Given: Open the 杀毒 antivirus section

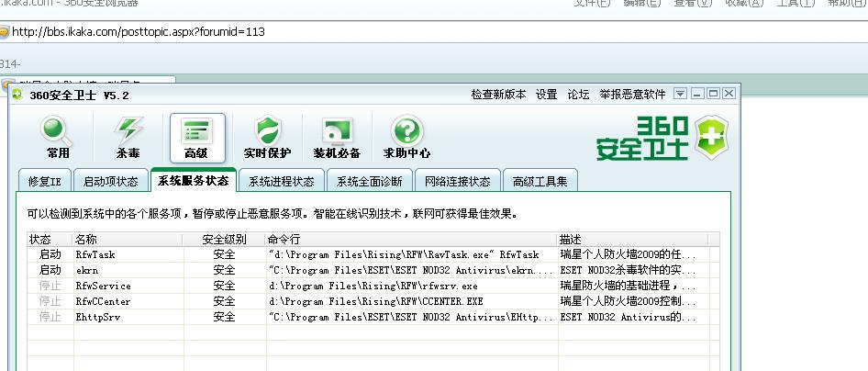Looking at the screenshot, I should 128,138.
